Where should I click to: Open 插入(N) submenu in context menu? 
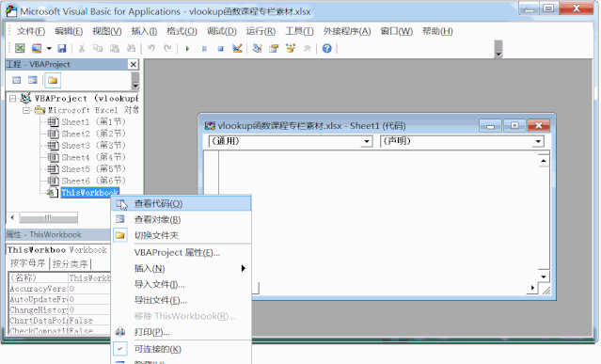click(x=182, y=269)
